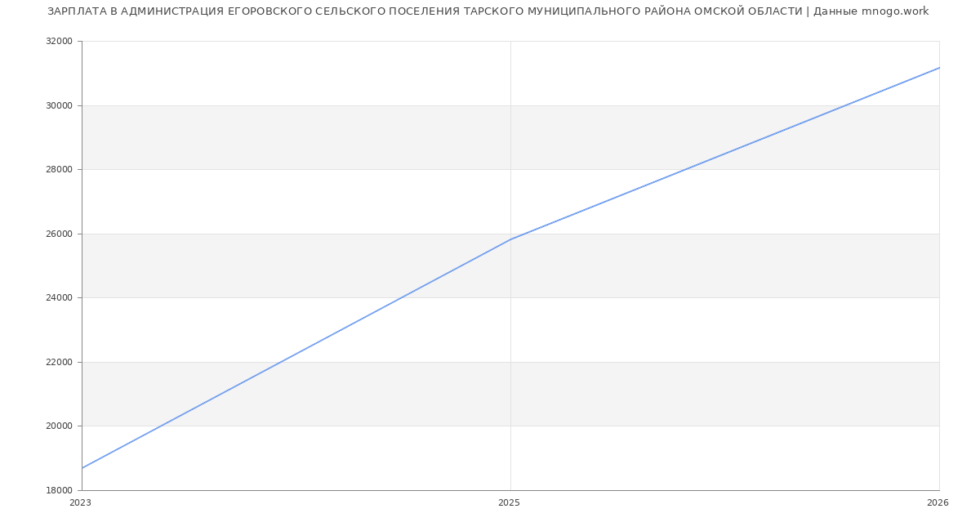Select the 28000 y-axis label
This screenshot has width=980, height=531.
60,170
